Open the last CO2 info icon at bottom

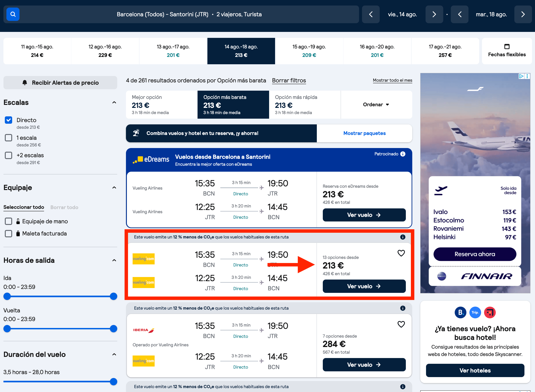pyautogui.click(x=403, y=386)
